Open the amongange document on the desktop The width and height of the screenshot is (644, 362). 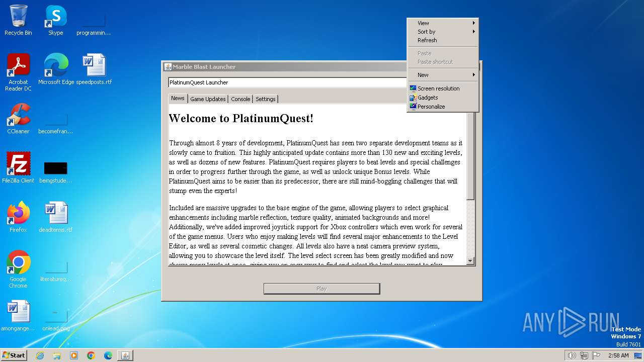[18, 315]
